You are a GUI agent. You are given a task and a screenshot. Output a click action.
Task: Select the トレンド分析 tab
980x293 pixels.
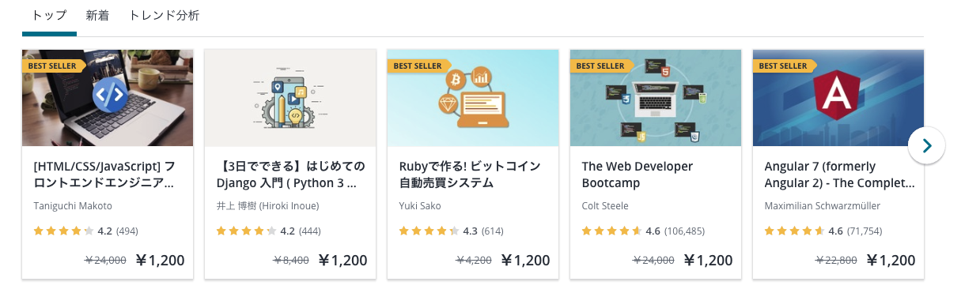click(x=164, y=15)
